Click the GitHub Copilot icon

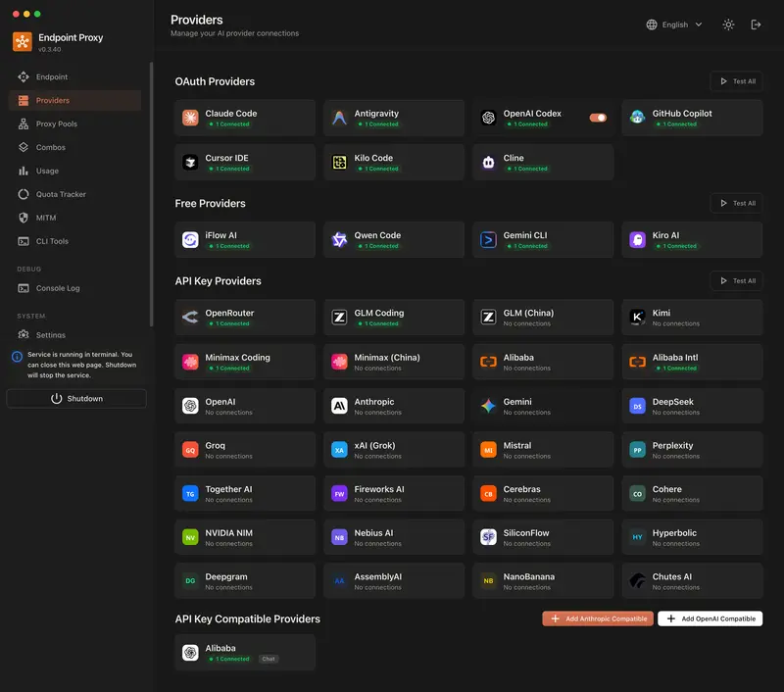(637, 118)
